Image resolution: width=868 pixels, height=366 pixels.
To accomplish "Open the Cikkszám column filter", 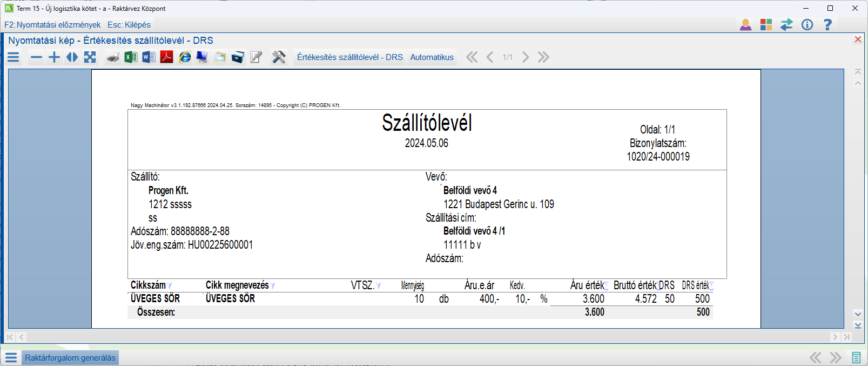I will coord(170,285).
